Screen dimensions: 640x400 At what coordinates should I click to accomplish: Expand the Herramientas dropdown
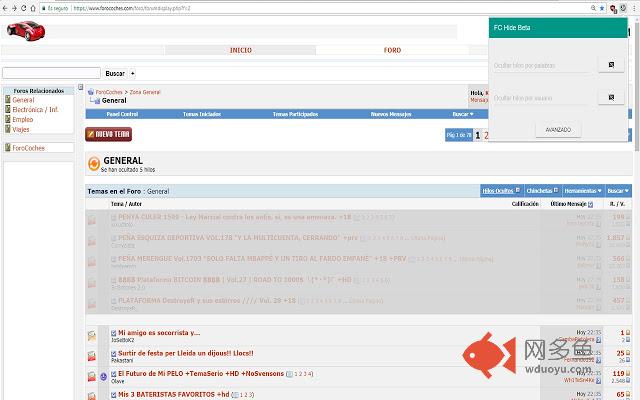(x=583, y=191)
